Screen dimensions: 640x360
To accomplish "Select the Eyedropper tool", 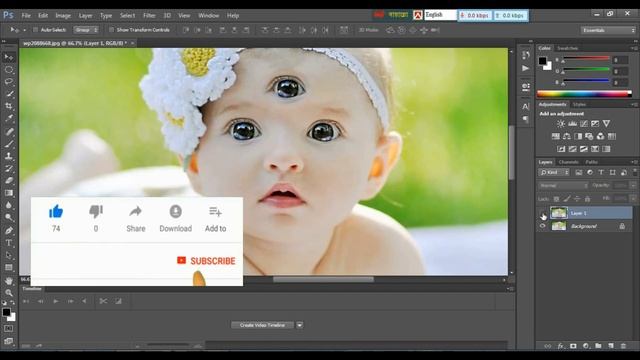I will click(x=9, y=119).
